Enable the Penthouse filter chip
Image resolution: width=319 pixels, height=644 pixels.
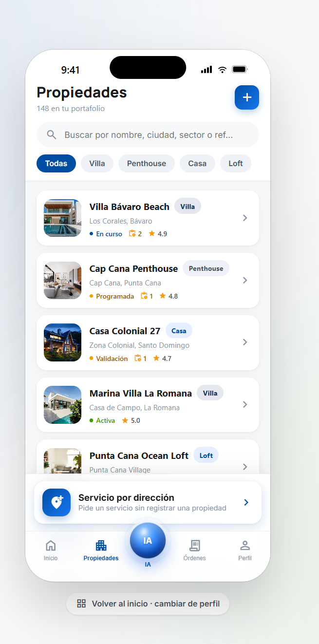point(147,163)
